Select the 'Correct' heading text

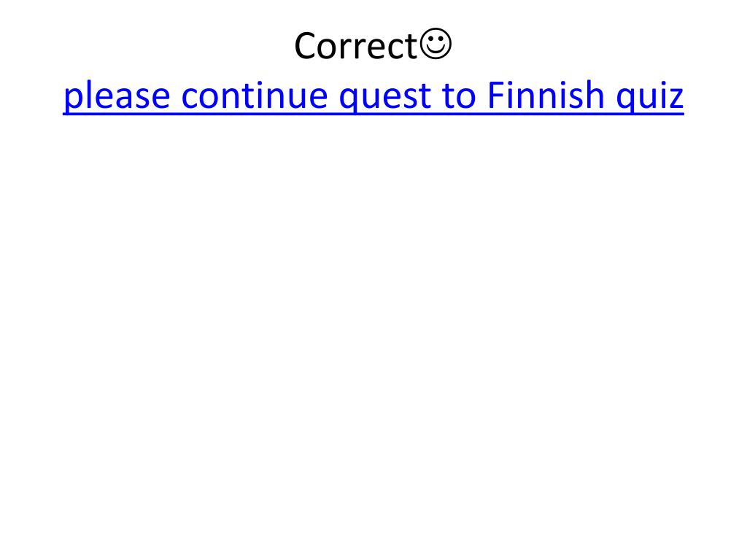point(356,46)
